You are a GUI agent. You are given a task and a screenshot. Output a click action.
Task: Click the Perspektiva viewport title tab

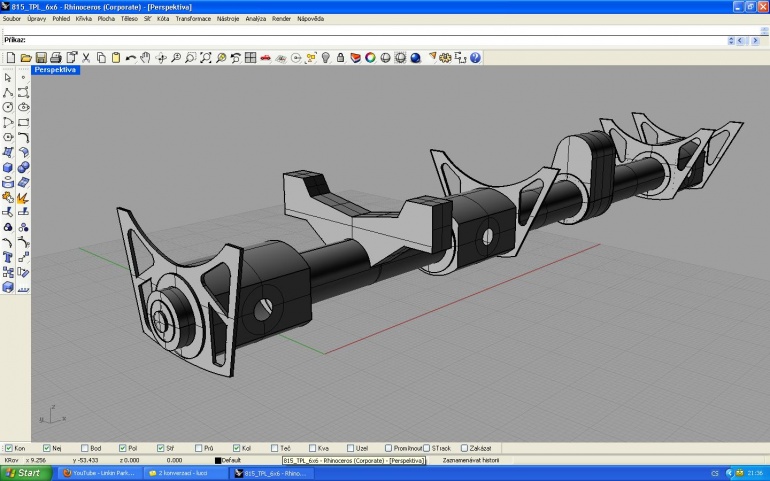(x=55, y=70)
